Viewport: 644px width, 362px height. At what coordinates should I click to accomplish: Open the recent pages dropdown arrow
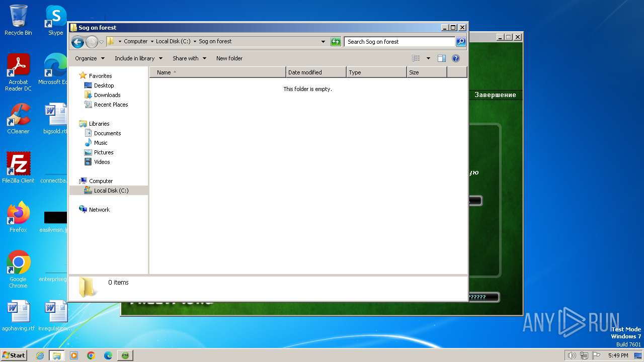tap(102, 42)
